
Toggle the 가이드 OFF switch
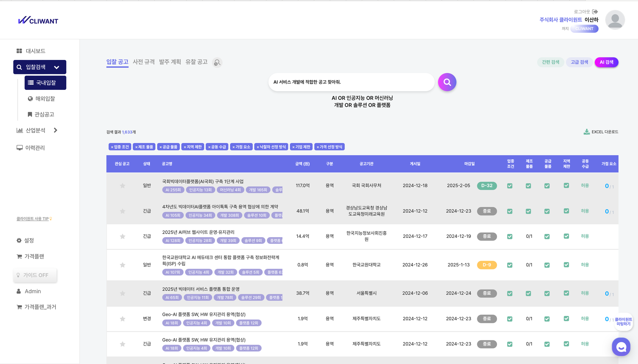[35, 275]
